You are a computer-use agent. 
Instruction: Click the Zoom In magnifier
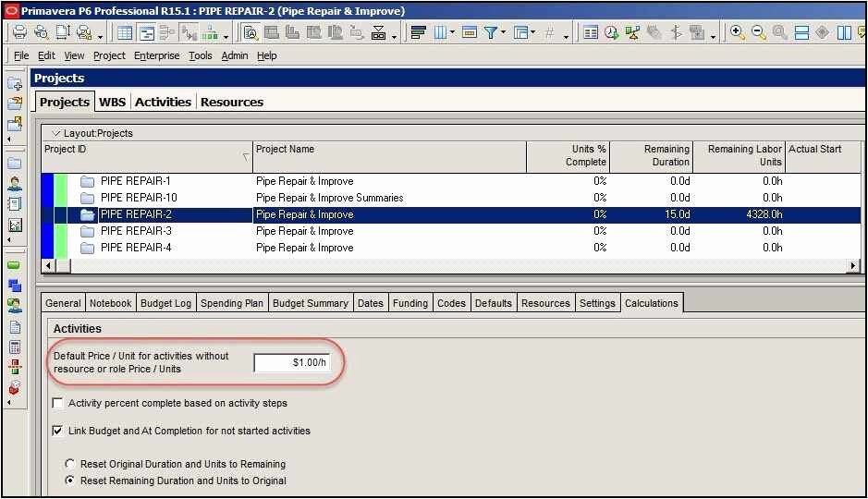pos(737,32)
